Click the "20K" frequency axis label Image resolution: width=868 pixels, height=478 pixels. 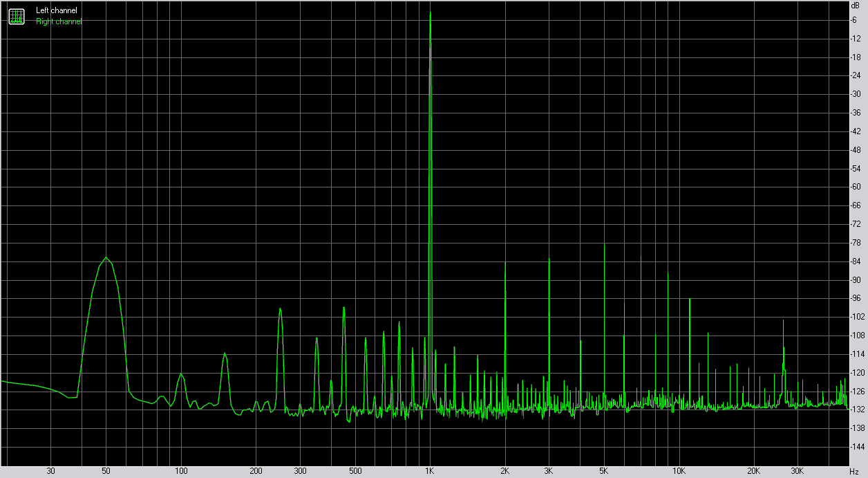(x=753, y=471)
